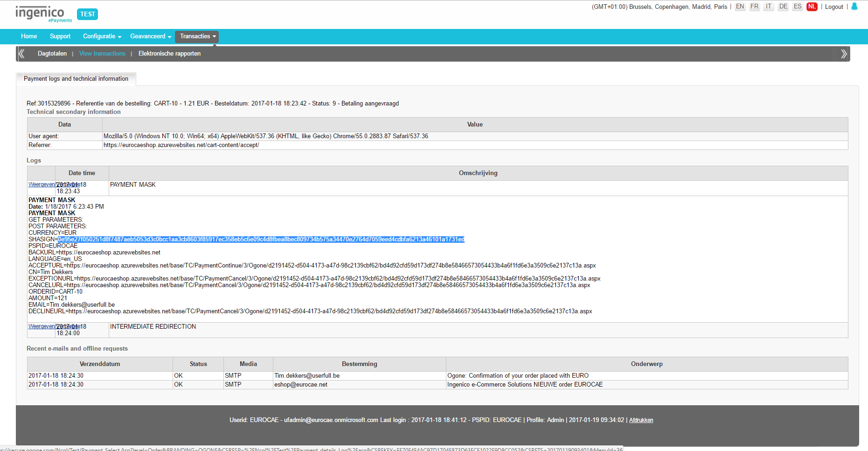Click PSPID=EUROCAE text line
Image resolution: width=868 pixels, height=451 pixels.
tap(53, 246)
